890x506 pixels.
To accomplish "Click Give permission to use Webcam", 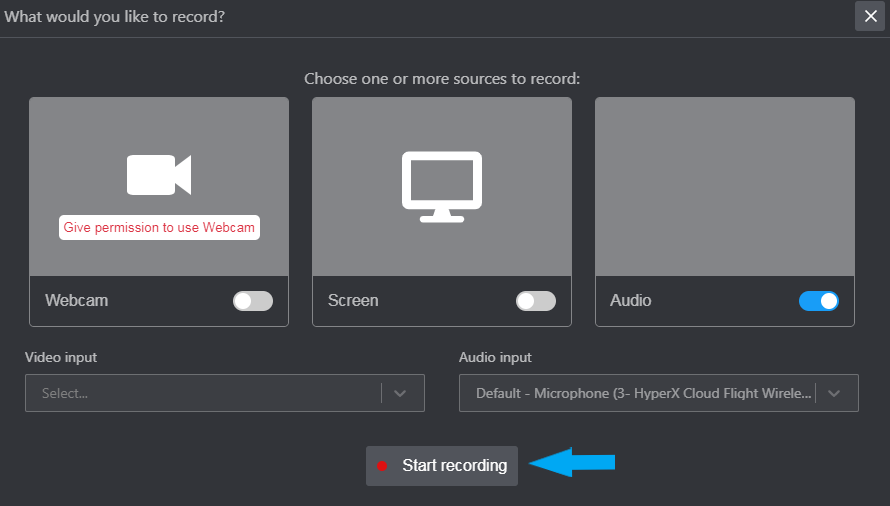I will tap(159, 227).
